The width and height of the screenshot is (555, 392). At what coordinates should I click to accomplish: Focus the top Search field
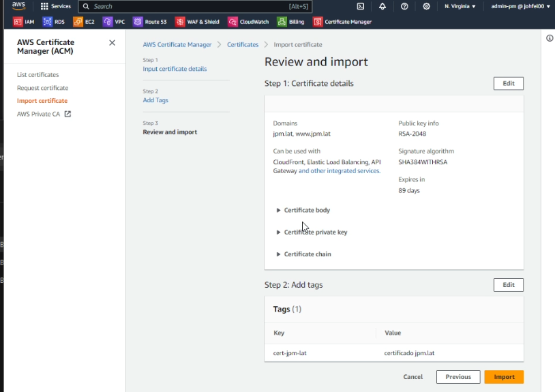point(195,6)
